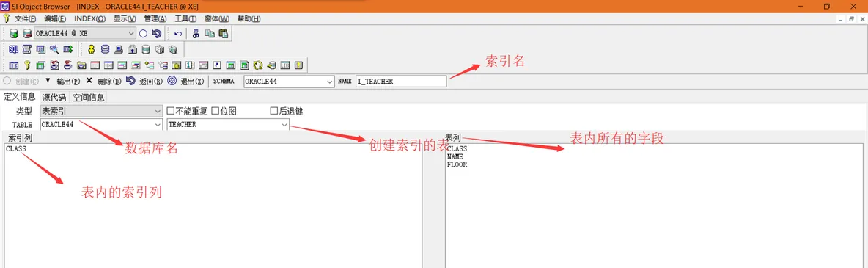Select CLASS in the 表列 list

457,149
